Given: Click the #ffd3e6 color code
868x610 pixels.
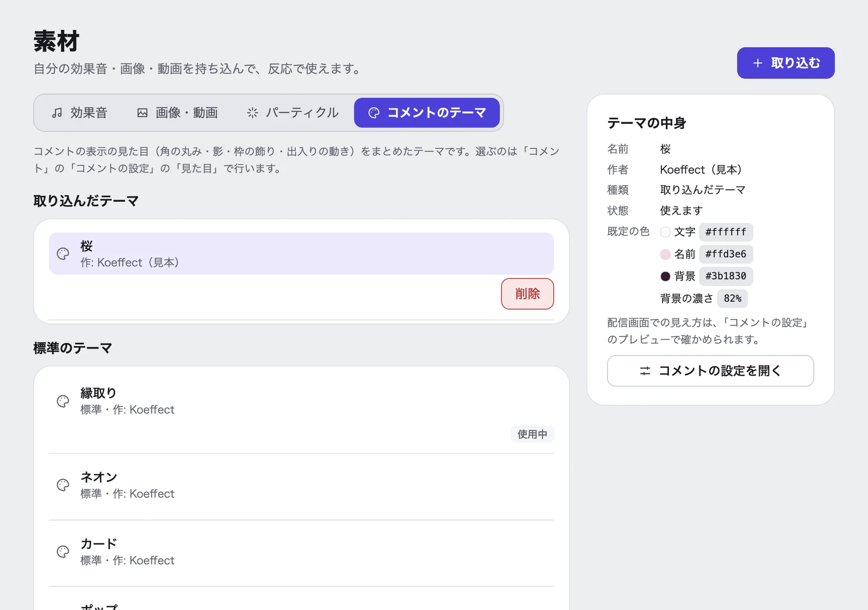Looking at the screenshot, I should [726, 254].
